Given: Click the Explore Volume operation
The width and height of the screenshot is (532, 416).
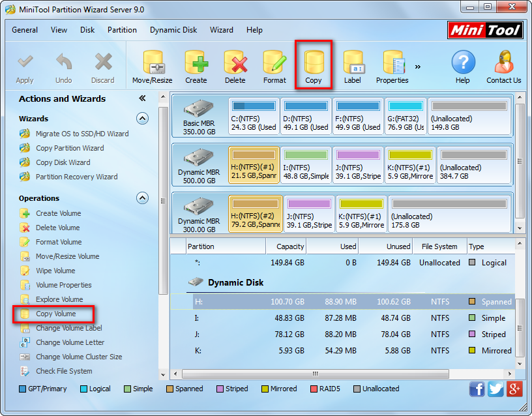Looking at the screenshot, I should click(x=52, y=299).
